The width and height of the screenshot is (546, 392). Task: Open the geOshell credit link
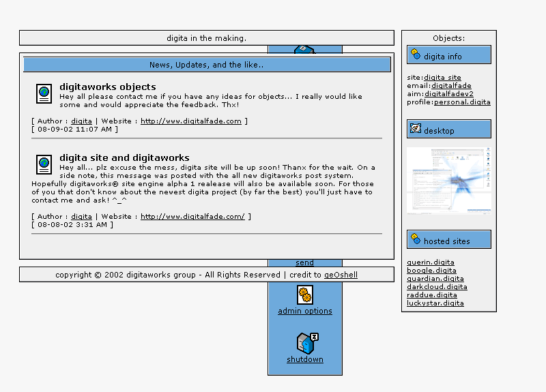click(341, 275)
